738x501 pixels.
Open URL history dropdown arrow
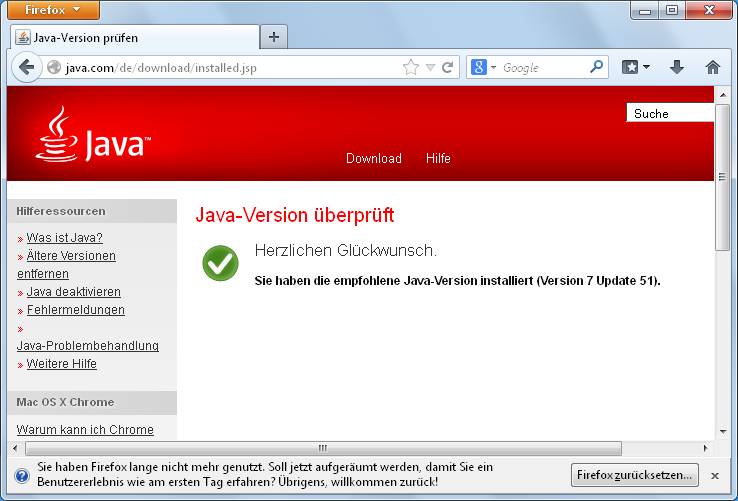pos(430,67)
